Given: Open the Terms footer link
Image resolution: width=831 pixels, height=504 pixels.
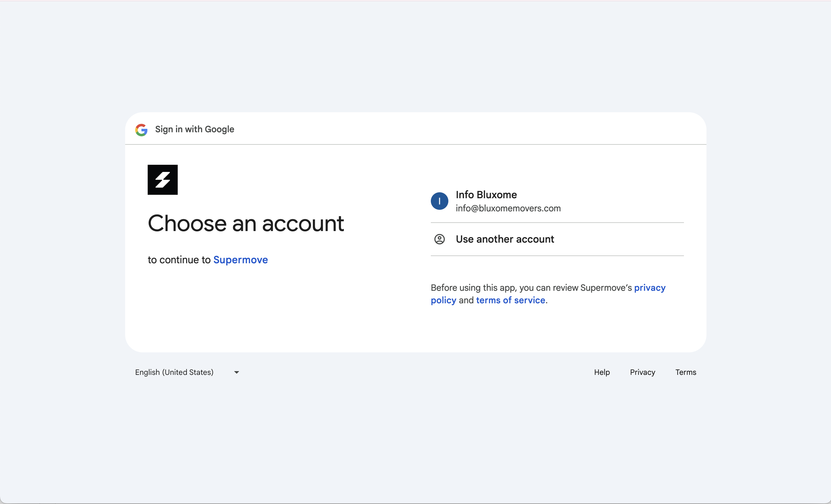Looking at the screenshot, I should (x=686, y=372).
